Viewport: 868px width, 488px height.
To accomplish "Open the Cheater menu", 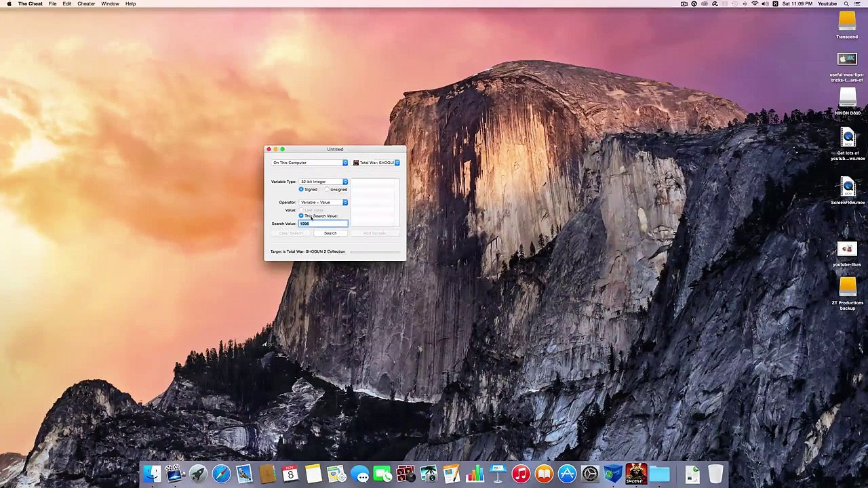I will [86, 4].
